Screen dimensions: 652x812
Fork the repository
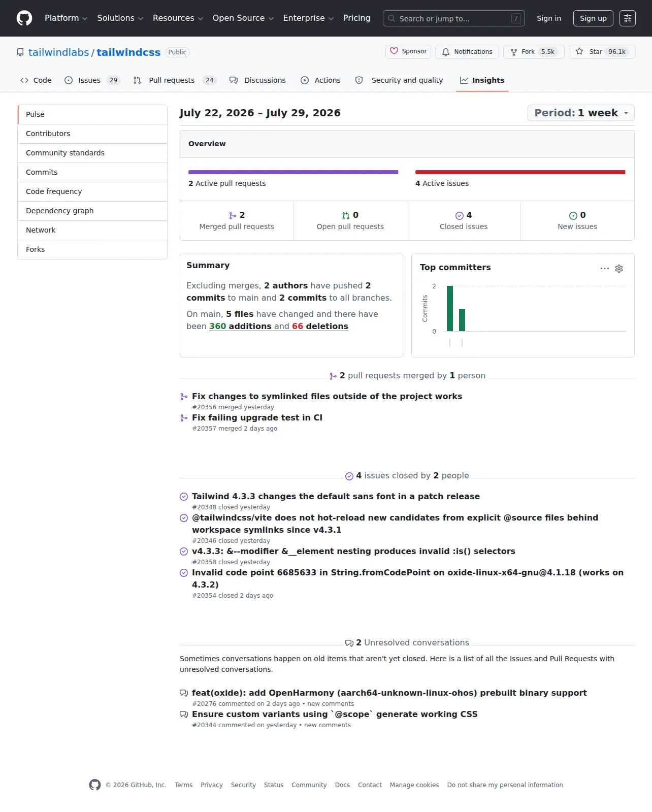(534, 52)
